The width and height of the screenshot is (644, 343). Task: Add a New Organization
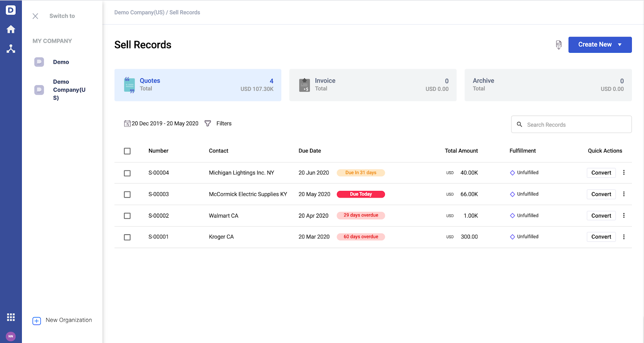(x=62, y=320)
